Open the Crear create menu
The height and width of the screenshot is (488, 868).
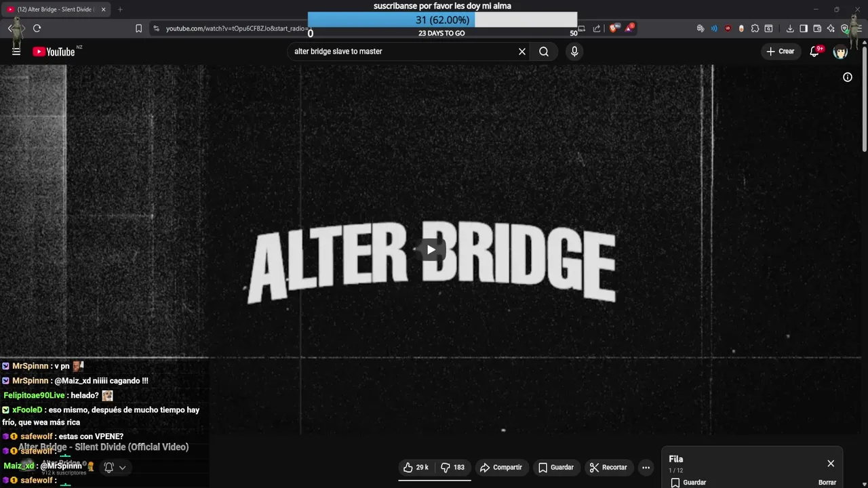[x=780, y=52]
